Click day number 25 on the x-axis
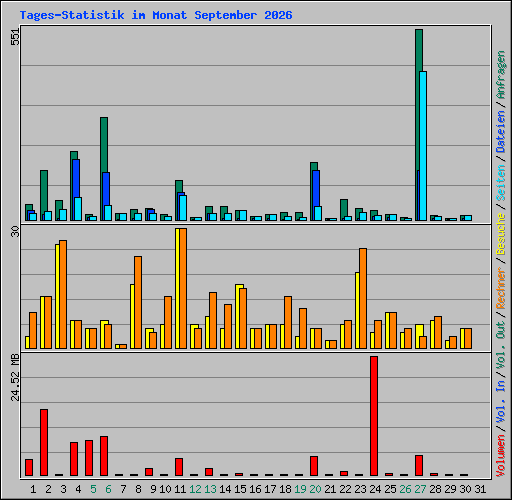The image size is (512, 500). pos(390,489)
